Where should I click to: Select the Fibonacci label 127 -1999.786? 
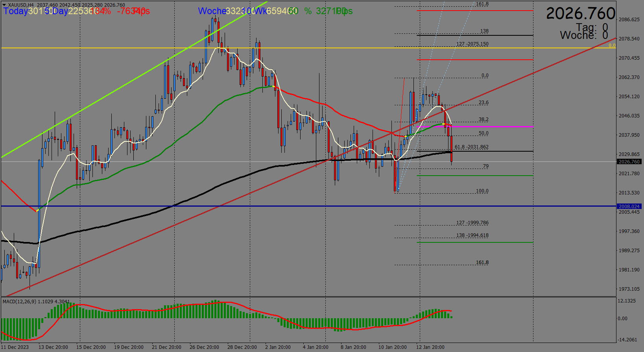472,223
